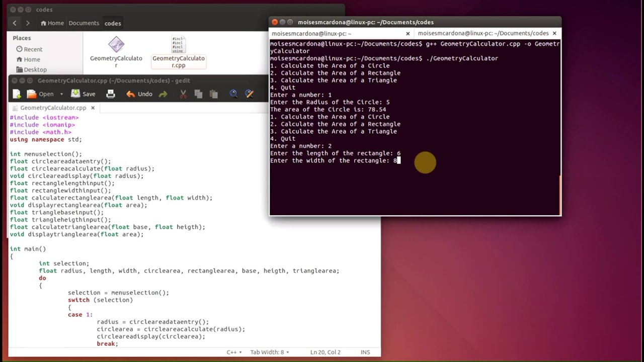Image resolution: width=644 pixels, height=362 pixels.
Task: Click the 'void displaytrianglearea(float area);' line
Action: 76,234
